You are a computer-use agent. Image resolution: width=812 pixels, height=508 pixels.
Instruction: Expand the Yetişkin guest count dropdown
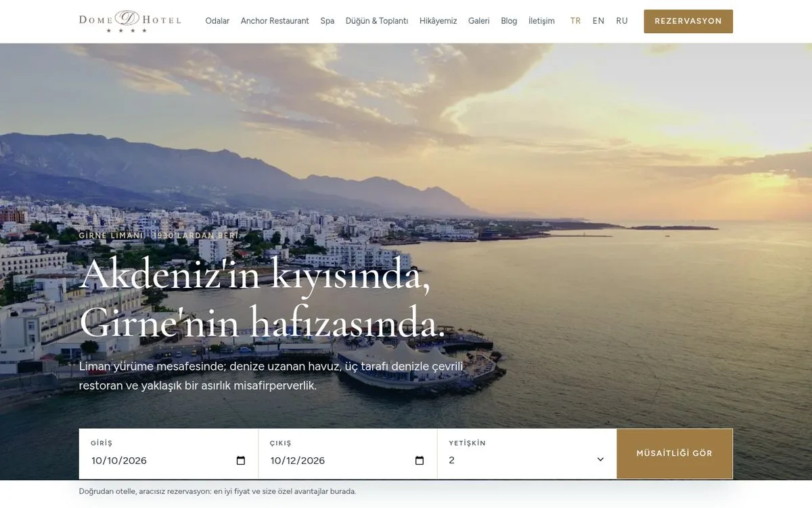[526, 460]
